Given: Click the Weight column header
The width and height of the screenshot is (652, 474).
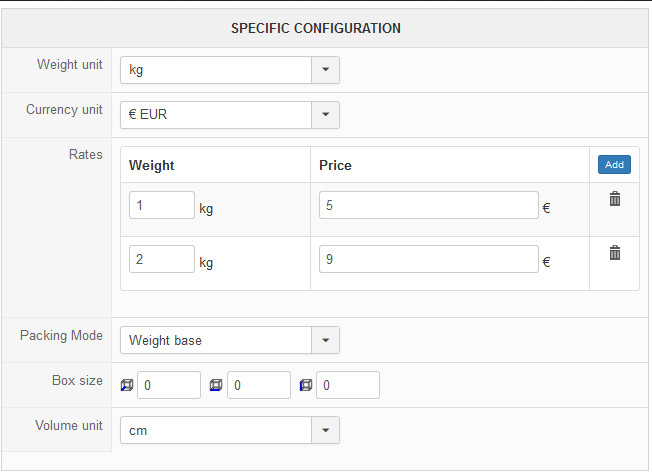Looking at the screenshot, I should (x=151, y=165).
